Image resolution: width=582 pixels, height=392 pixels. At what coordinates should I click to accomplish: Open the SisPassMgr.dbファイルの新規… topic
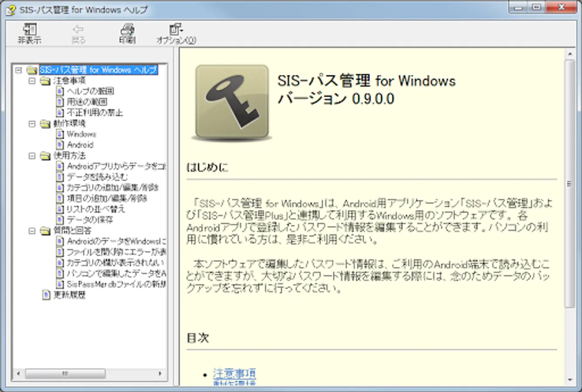[x=116, y=284]
